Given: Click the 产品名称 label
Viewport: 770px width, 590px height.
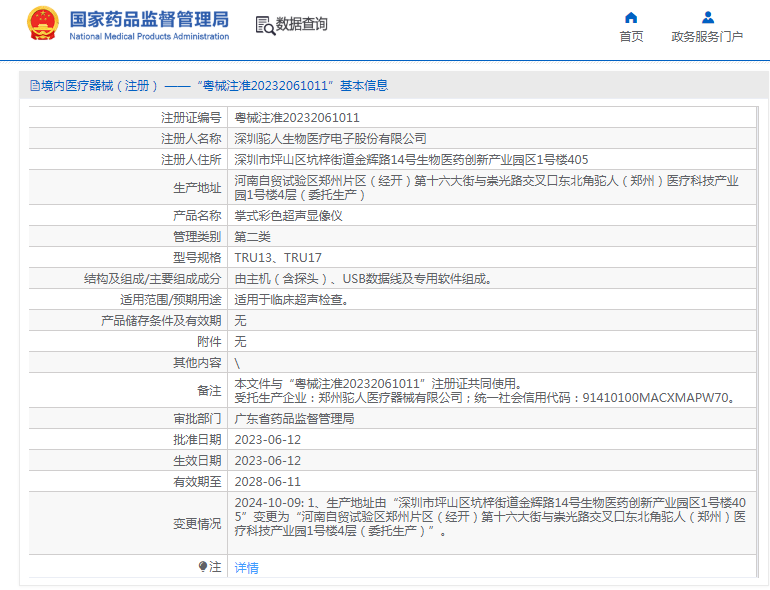Looking at the screenshot, I should pyautogui.click(x=197, y=216).
